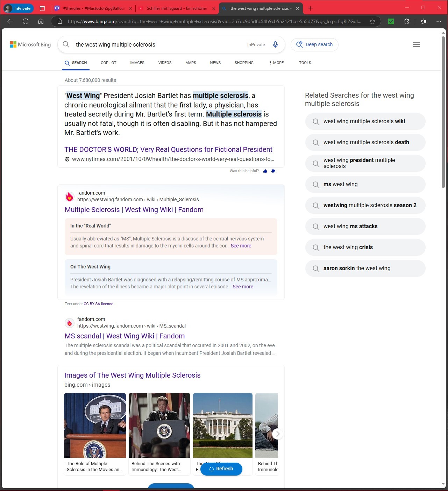
Task: Select the Shopping search tab
Action: [x=244, y=63]
